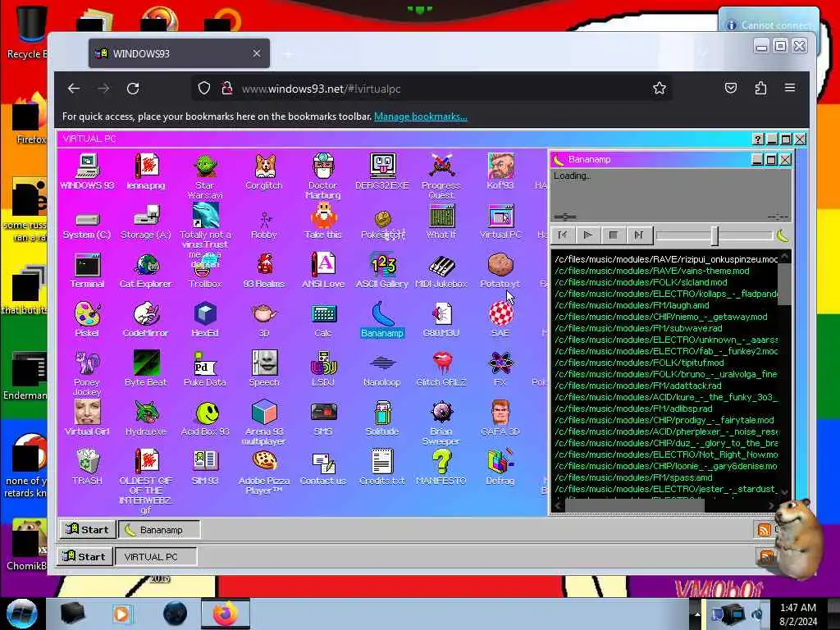Select tipituf.mod playlist entry
The width and height of the screenshot is (840, 630).
pos(639,363)
